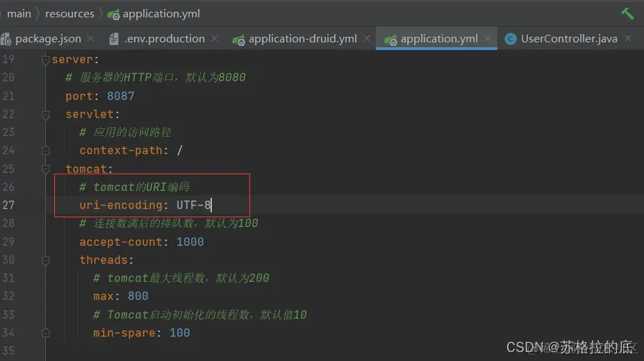The height and width of the screenshot is (361, 644).
Task: Click the port key text
Action: [79, 96]
